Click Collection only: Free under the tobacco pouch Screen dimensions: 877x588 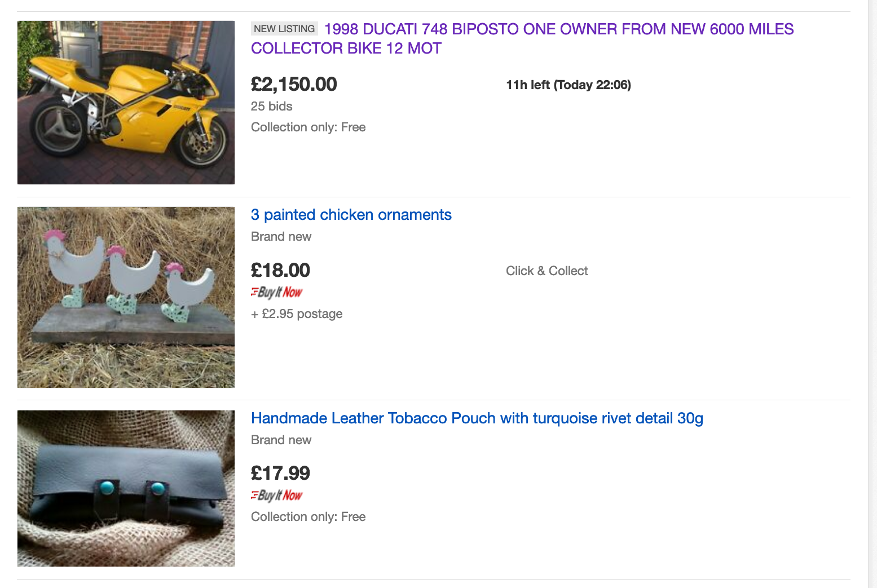[308, 517]
